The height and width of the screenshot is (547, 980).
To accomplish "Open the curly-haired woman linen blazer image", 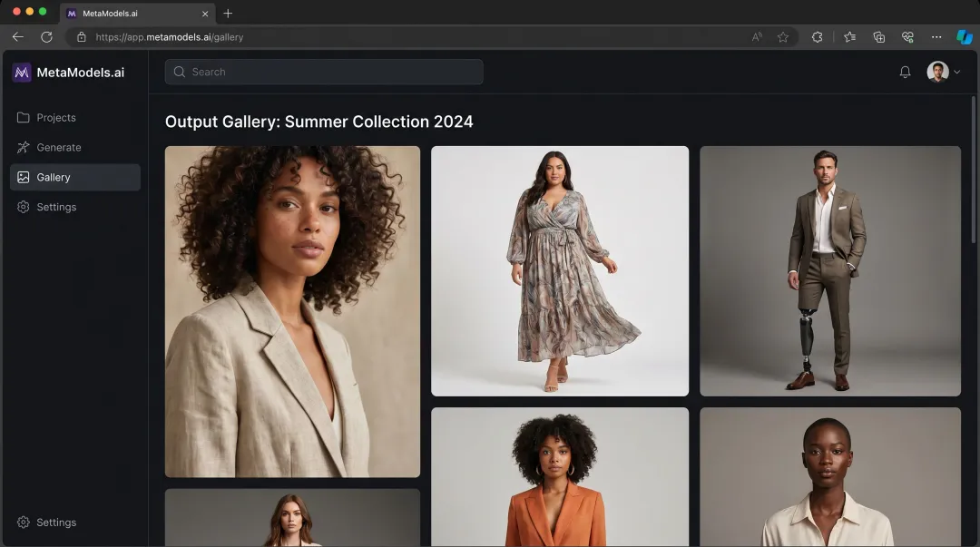I will click(x=292, y=312).
